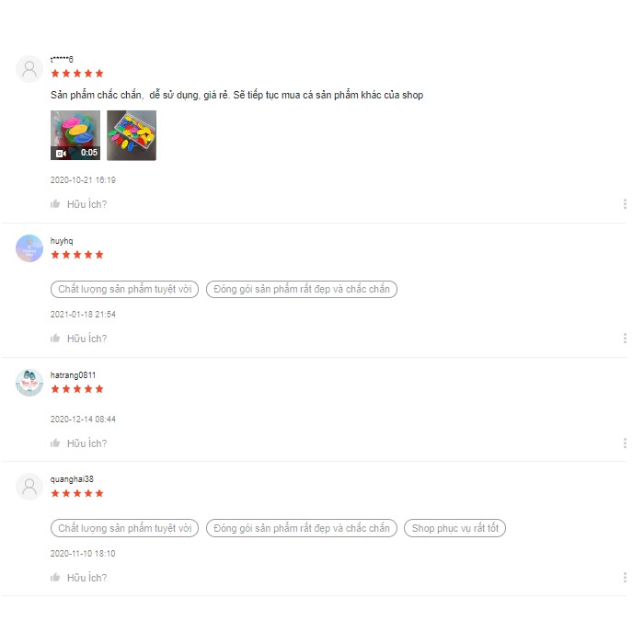
Task: Click huyhq's profile avatar
Action: coord(29,248)
